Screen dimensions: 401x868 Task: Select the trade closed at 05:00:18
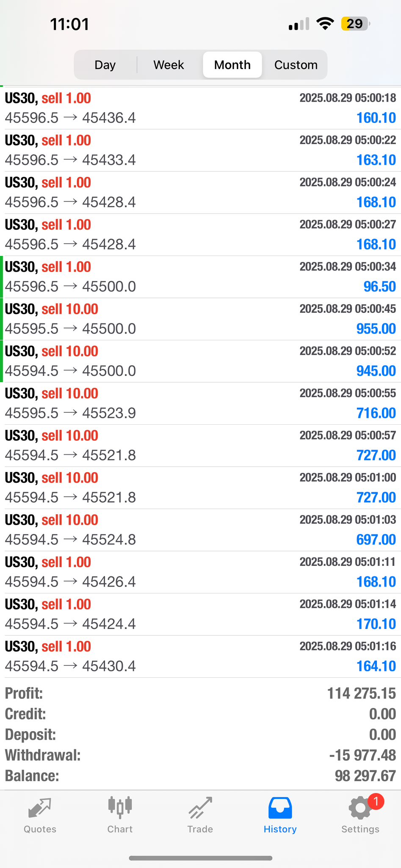(x=200, y=108)
